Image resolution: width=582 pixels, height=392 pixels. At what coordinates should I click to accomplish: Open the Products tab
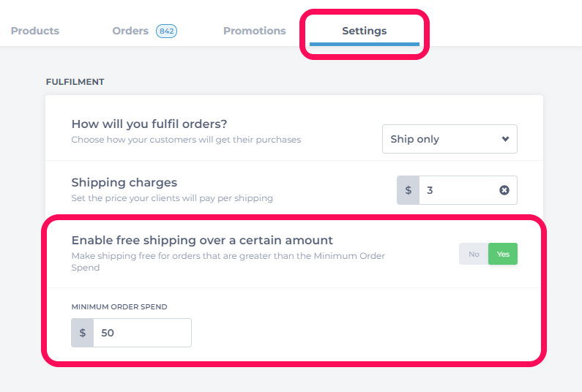point(35,31)
